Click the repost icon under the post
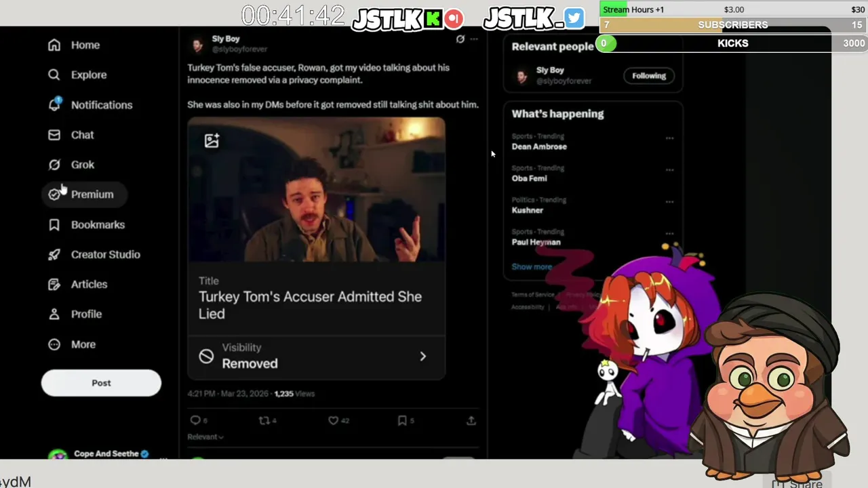The image size is (868, 488). [x=264, y=420]
